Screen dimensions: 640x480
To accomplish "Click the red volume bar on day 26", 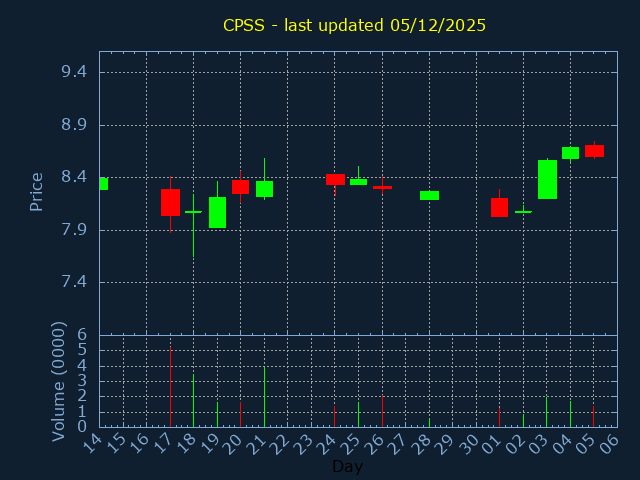I will (x=382, y=411).
